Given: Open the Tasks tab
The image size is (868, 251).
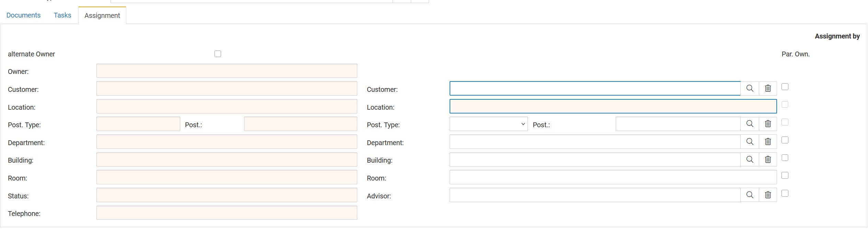Looking at the screenshot, I should pos(62,15).
